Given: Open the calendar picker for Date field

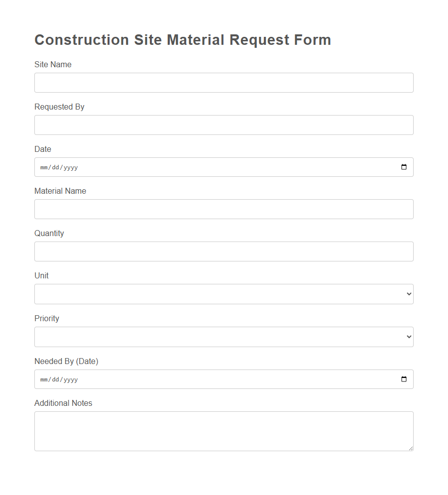Looking at the screenshot, I should 403,167.
